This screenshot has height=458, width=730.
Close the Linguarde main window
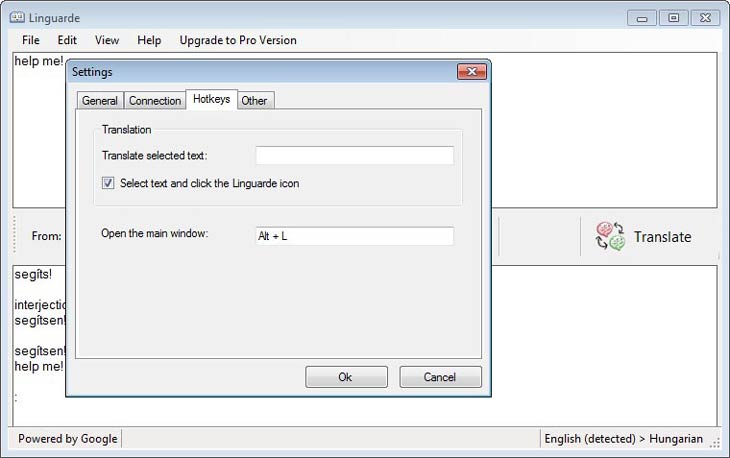pyautogui.click(x=705, y=18)
